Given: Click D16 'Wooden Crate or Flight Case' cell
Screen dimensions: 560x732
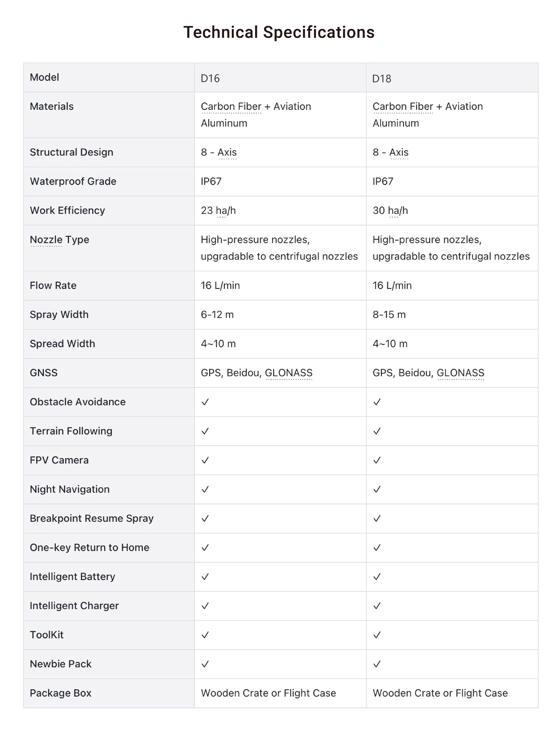Looking at the screenshot, I should tap(268, 693).
